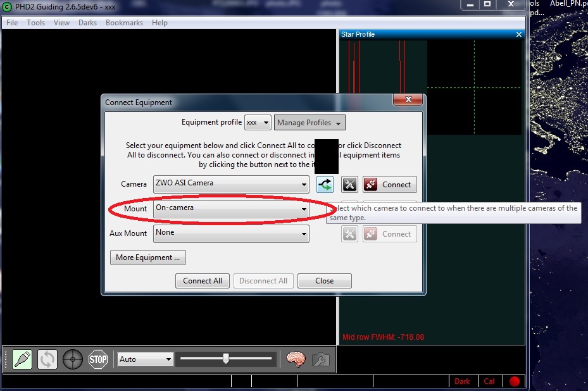
Task: Open the Bookmarks menu
Action: point(124,23)
